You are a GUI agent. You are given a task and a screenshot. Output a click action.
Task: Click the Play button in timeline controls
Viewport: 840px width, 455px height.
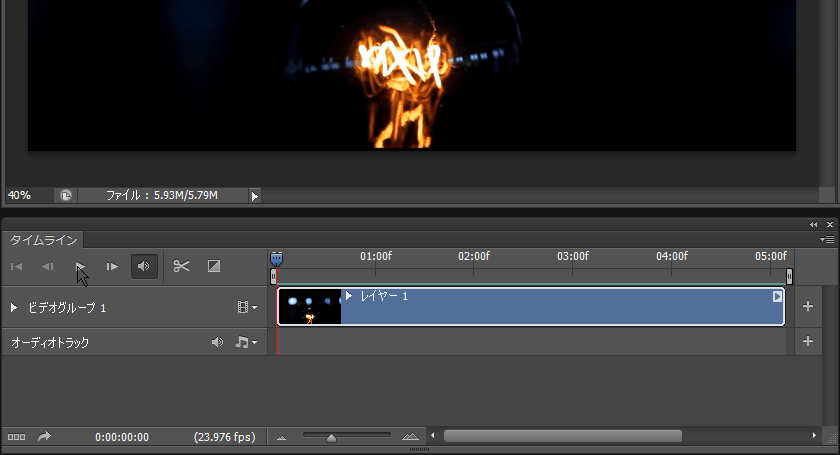pos(80,266)
